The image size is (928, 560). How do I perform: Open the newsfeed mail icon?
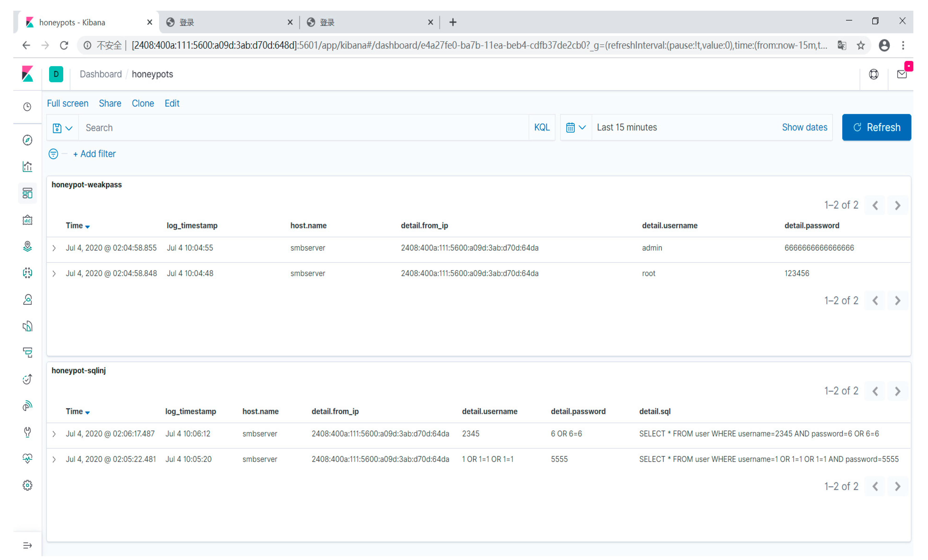(x=902, y=74)
